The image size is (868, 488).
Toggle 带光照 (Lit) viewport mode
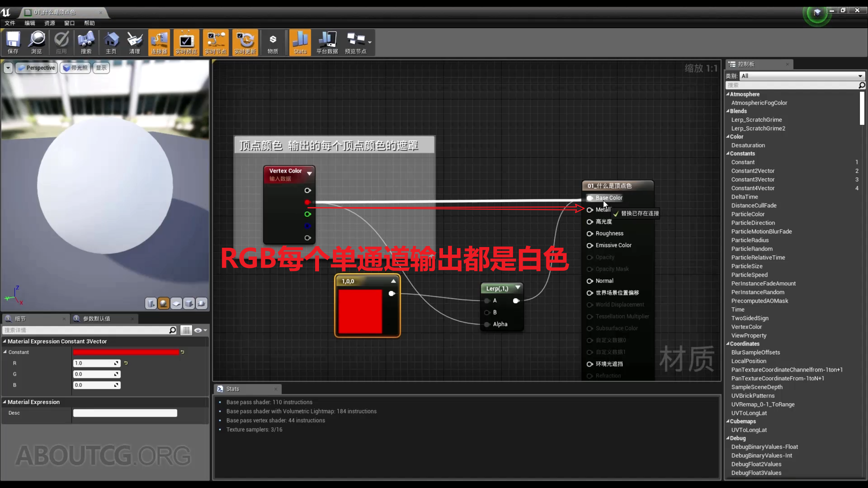pyautogui.click(x=75, y=68)
